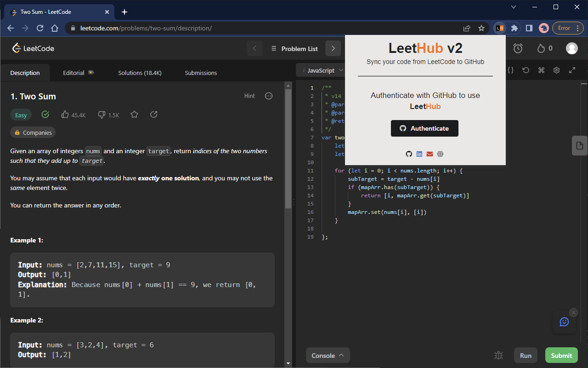Viewport: 588px width, 368px height.
Task: Open the feedback chat bubble
Action: (x=564, y=322)
